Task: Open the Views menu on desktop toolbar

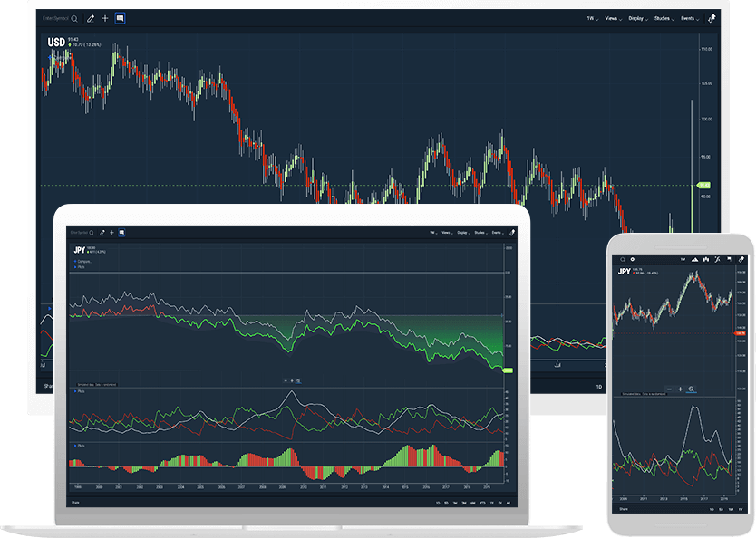Action: [613, 18]
